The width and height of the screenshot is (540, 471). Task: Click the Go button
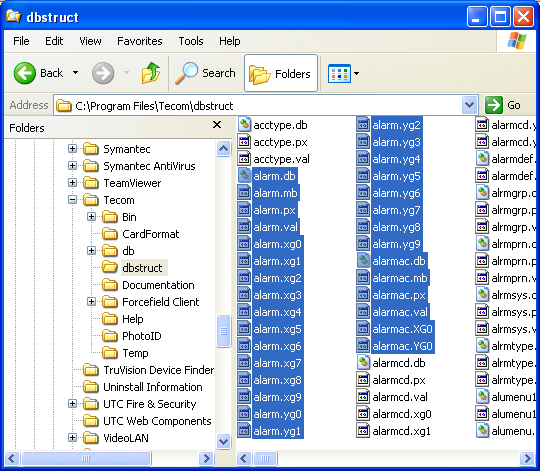[503, 105]
